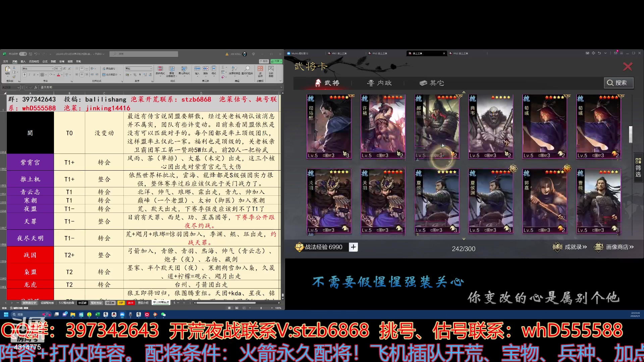Click plus button beside 战法经验 6990
Screen dimensions: 644x362
click(353, 247)
